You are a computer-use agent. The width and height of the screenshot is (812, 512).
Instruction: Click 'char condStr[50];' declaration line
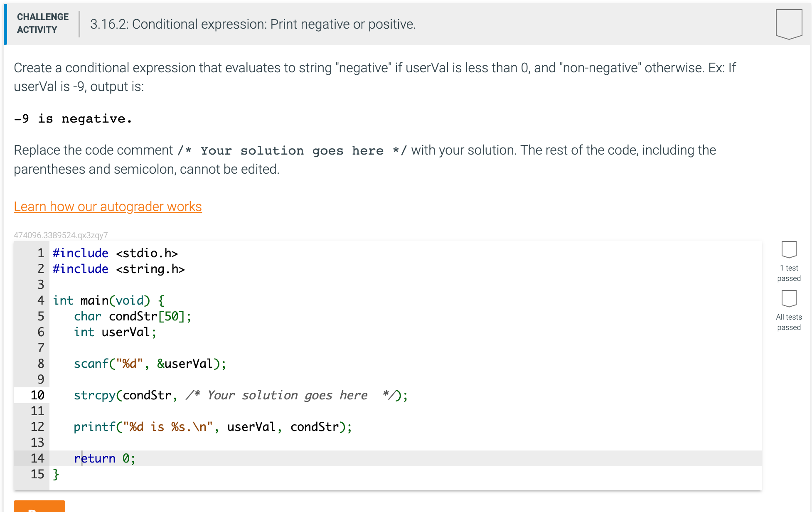pyautogui.click(x=133, y=316)
